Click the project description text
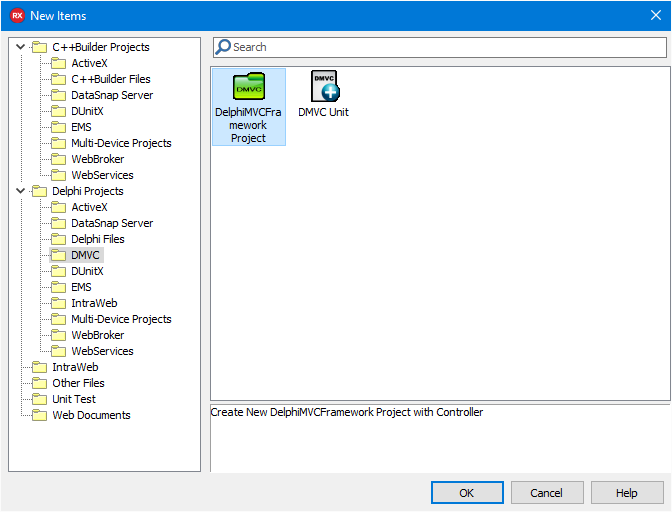Viewport: 672px width, 512px height. click(x=347, y=412)
